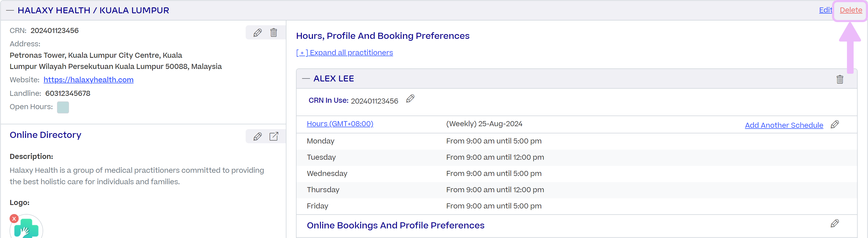This screenshot has height=238, width=868.
Task: Expand all practitioners
Action: [344, 52]
